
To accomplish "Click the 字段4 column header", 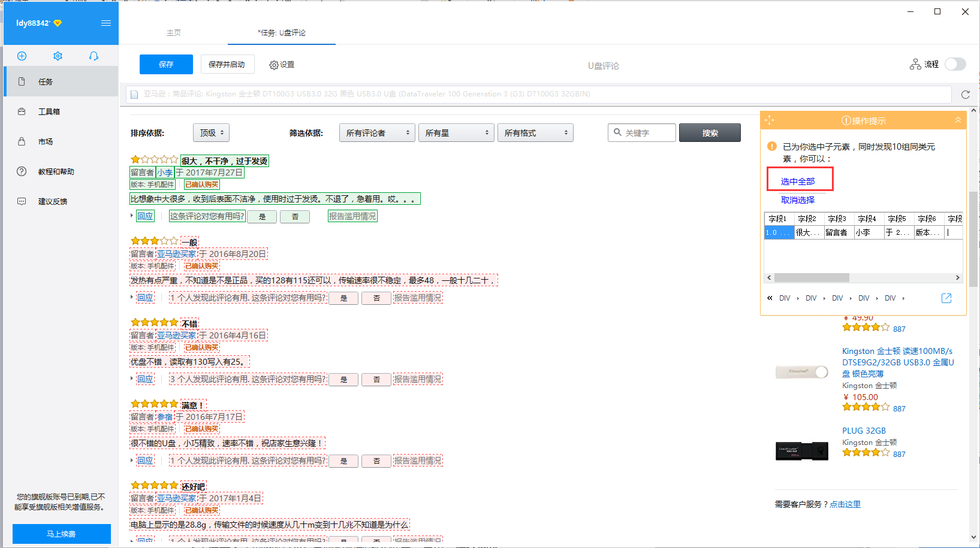I will tap(869, 219).
